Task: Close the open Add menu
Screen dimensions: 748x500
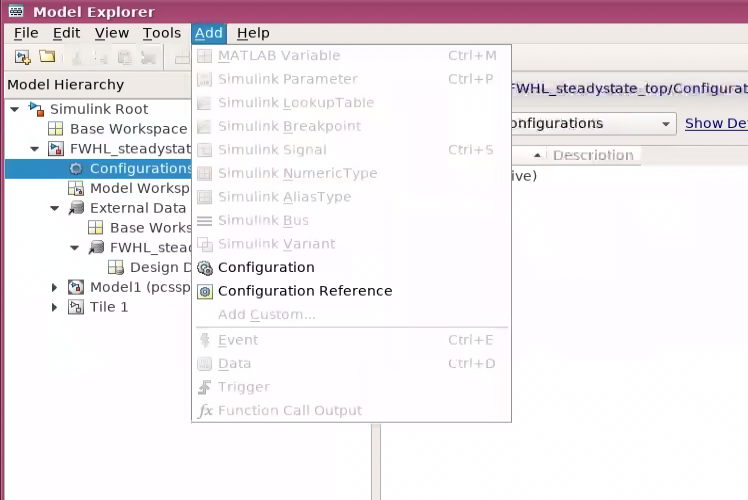Action: click(x=208, y=33)
